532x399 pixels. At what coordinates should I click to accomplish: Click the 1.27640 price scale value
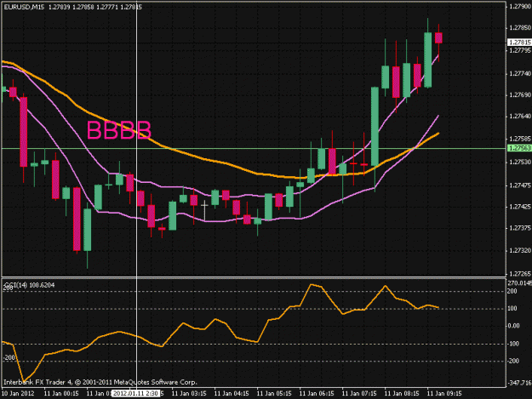[520, 117]
